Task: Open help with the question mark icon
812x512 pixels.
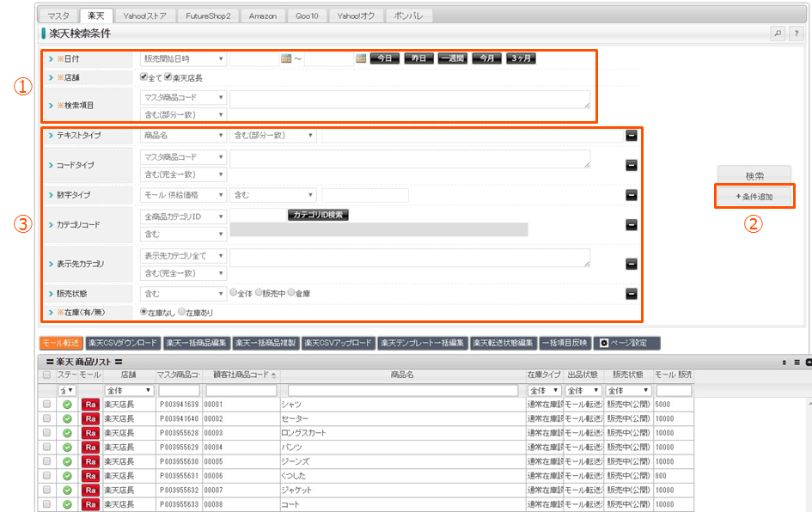Action: pos(797,34)
